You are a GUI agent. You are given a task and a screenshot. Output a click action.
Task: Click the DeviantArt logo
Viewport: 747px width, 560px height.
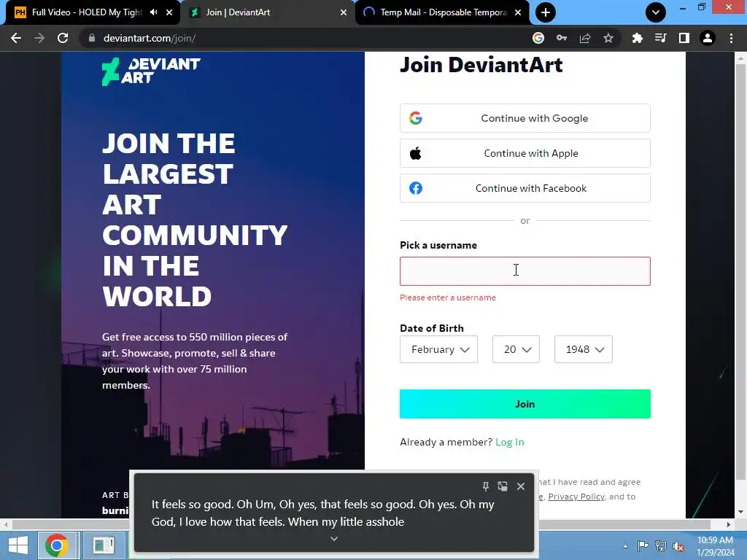coord(151,71)
